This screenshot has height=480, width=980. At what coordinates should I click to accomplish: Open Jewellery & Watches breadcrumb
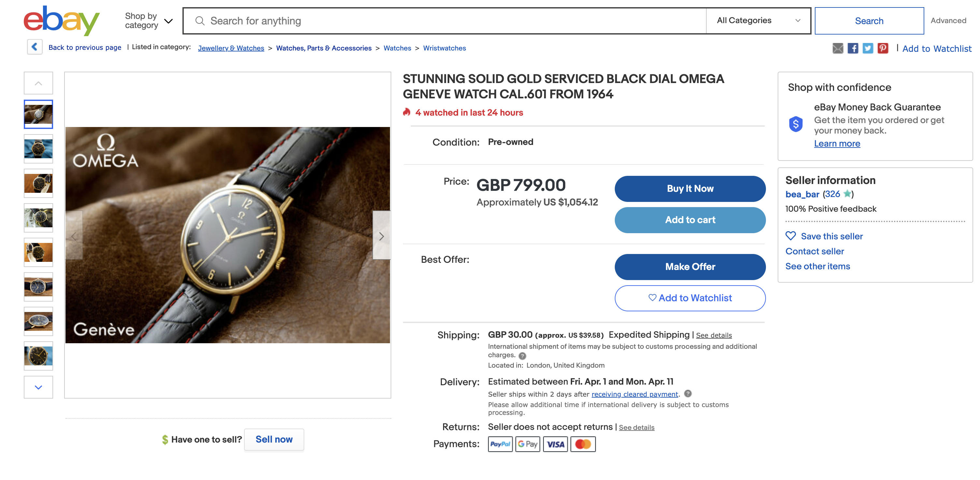(x=231, y=48)
